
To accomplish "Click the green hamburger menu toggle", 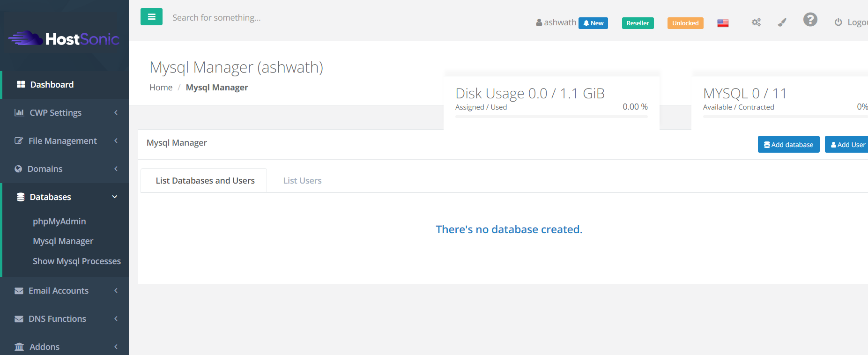I will pos(151,17).
